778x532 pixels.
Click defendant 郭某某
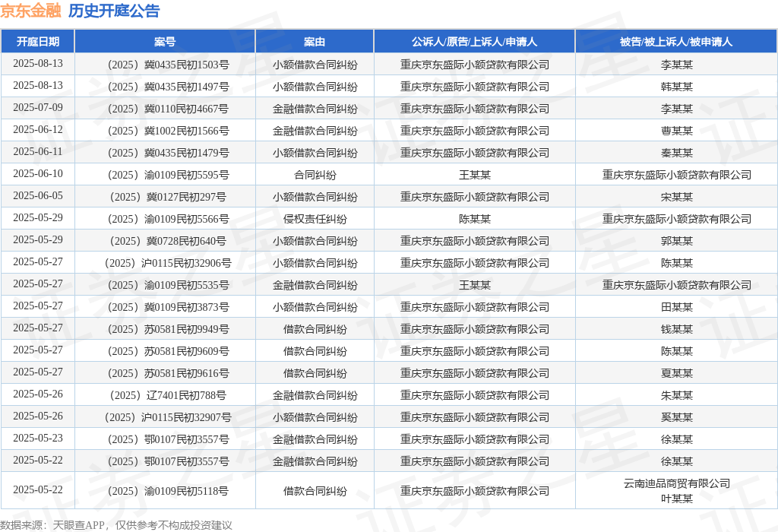coord(676,241)
